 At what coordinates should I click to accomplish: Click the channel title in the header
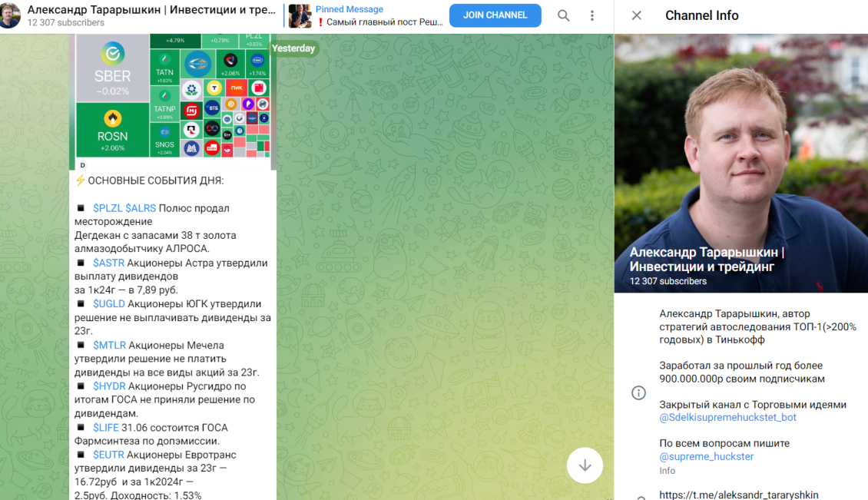pos(151,9)
